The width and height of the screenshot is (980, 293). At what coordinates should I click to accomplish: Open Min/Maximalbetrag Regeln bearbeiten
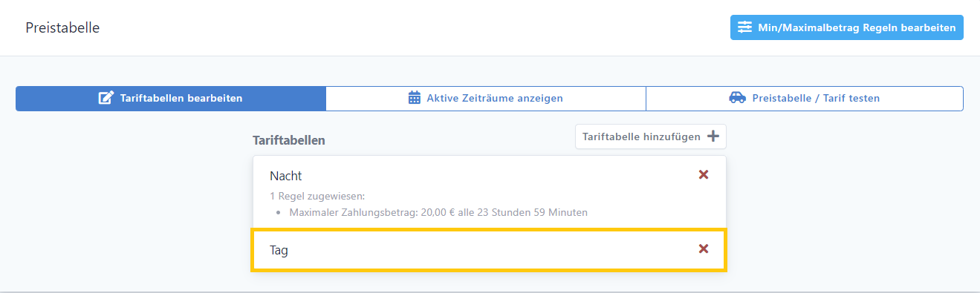pyautogui.click(x=846, y=27)
